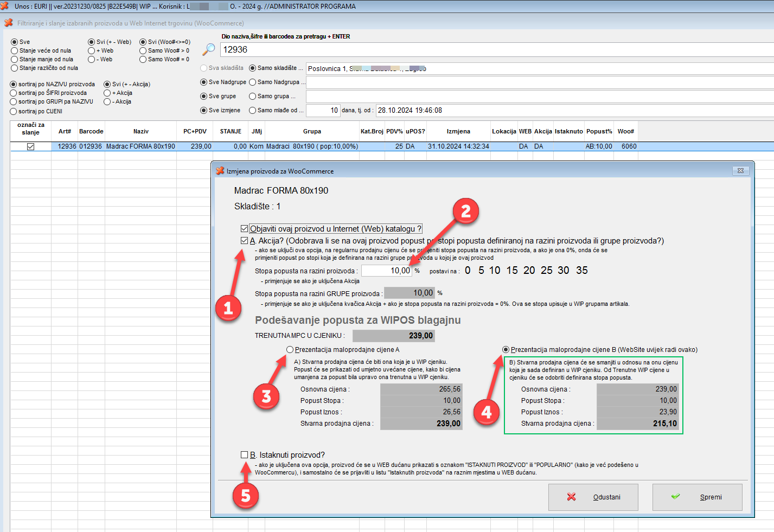Set discount rate preset to 35
774x532 pixels.
(581, 271)
